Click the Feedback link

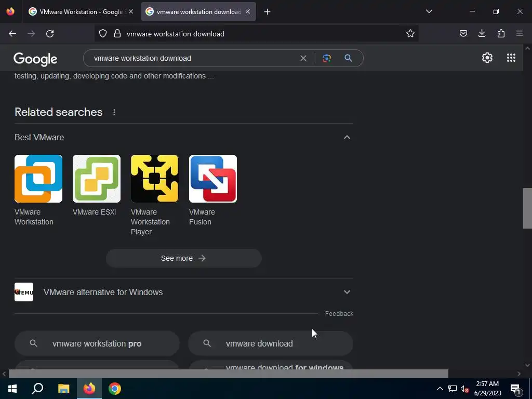(x=339, y=314)
